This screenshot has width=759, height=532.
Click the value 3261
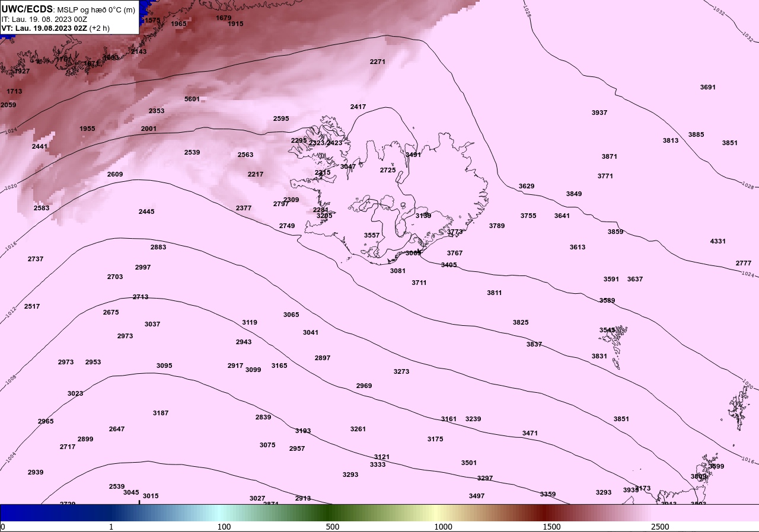pyautogui.click(x=358, y=429)
